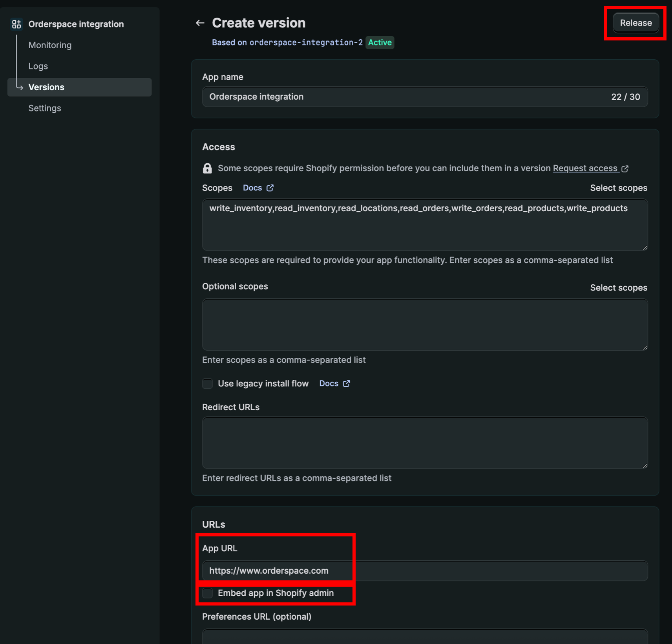The height and width of the screenshot is (644, 672).
Task: Click the Optional scopes label
Action: click(235, 287)
